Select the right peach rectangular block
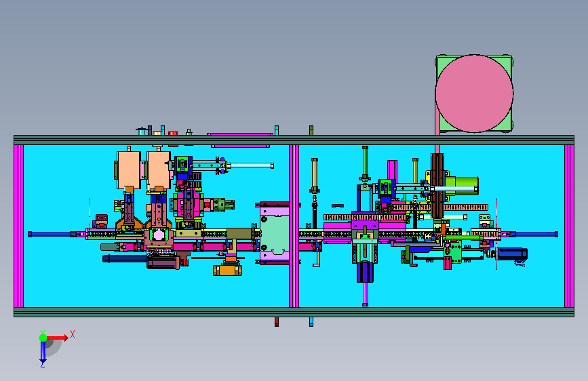Screen dimensions: 588x381 [158, 169]
